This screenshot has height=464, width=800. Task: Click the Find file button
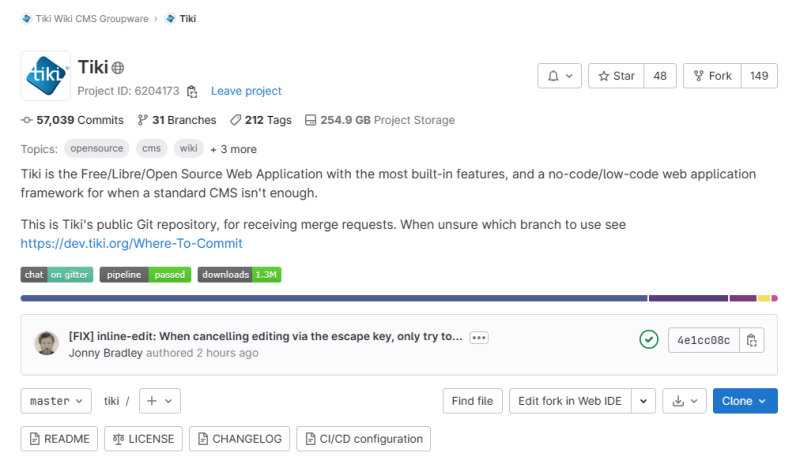(472, 401)
